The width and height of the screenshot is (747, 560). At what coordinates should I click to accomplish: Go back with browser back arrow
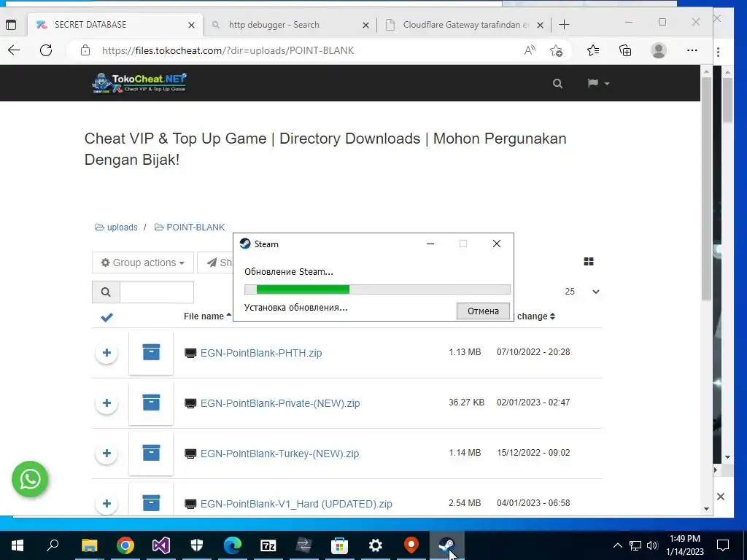[x=14, y=50]
